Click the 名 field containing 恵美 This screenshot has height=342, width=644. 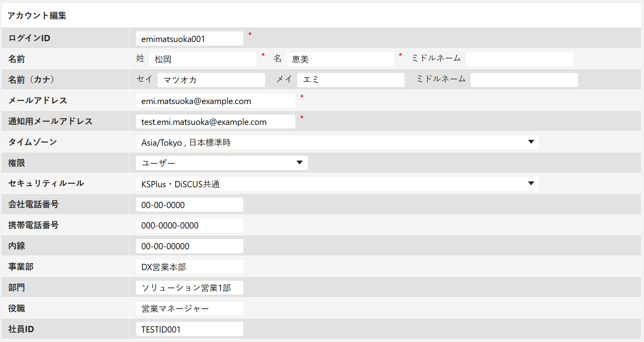[340, 59]
